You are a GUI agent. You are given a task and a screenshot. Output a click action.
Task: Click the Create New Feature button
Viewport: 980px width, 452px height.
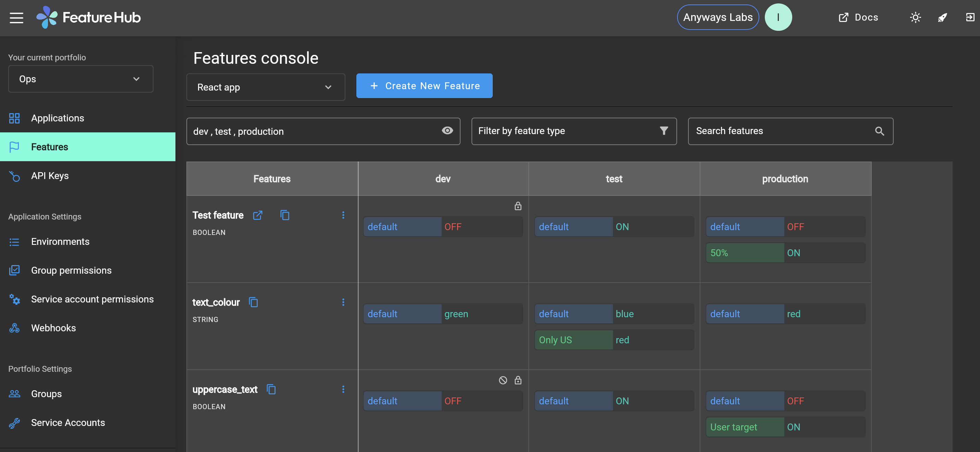point(424,86)
